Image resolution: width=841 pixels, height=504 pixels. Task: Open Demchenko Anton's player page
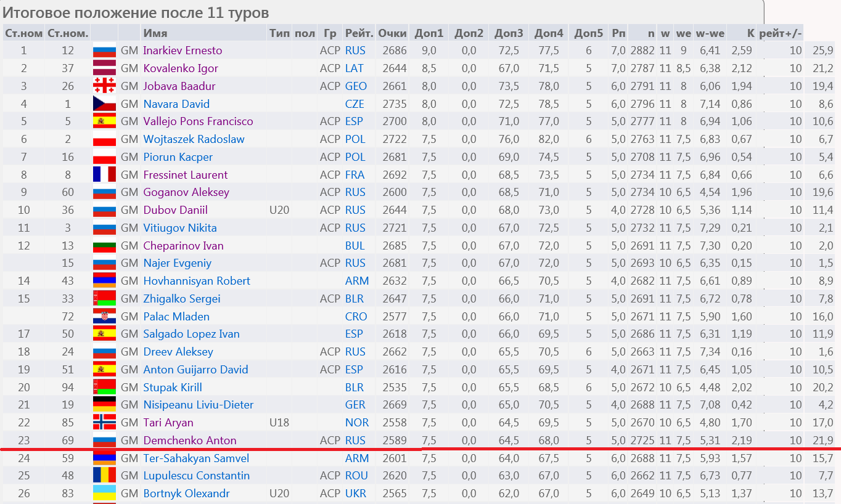[x=189, y=441]
